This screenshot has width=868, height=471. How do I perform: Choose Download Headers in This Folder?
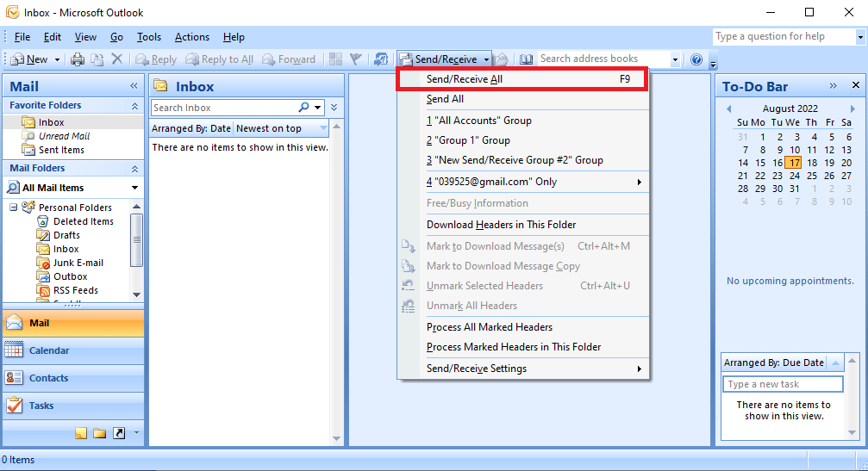point(522,225)
